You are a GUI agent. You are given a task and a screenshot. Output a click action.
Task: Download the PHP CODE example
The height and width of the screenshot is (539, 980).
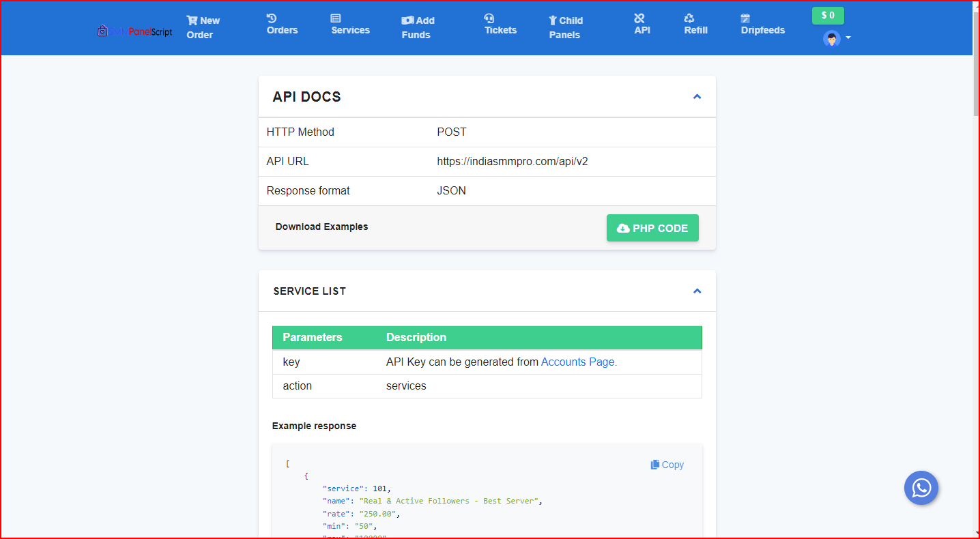pyautogui.click(x=652, y=228)
